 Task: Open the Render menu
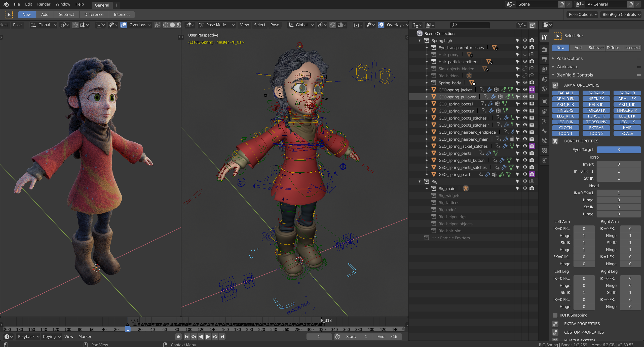point(44,4)
